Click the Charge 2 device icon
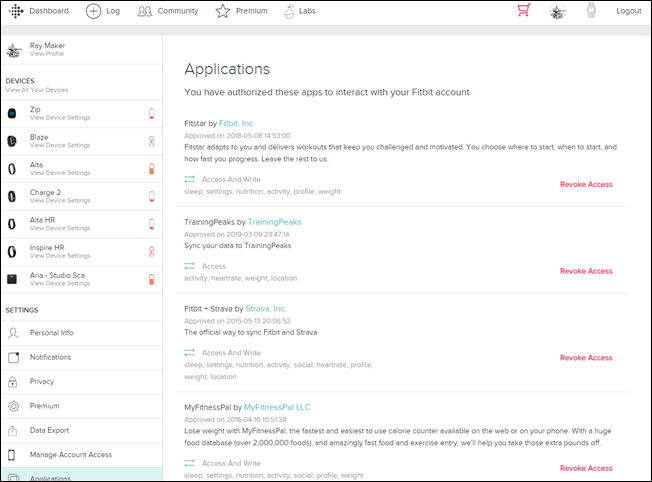 [12, 196]
